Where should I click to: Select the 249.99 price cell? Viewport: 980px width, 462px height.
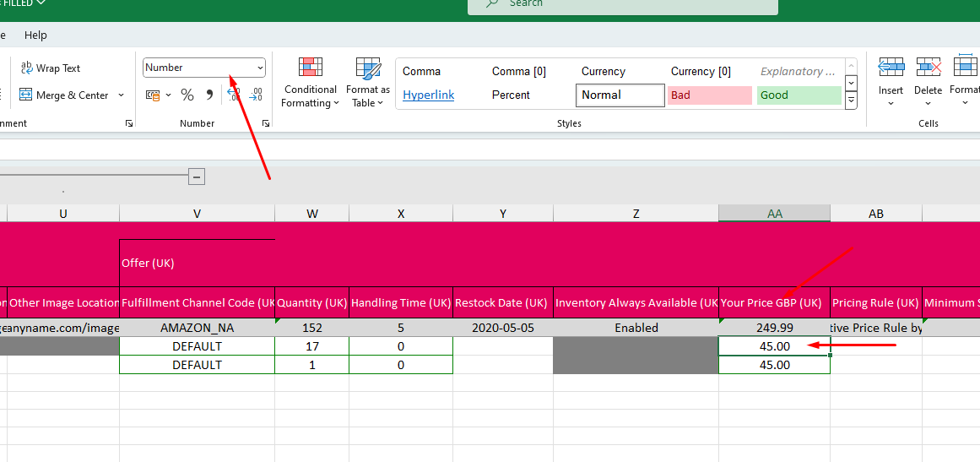pos(774,328)
